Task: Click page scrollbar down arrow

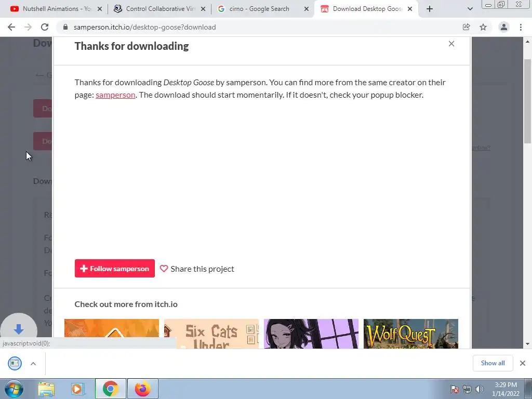Action: pos(528,344)
